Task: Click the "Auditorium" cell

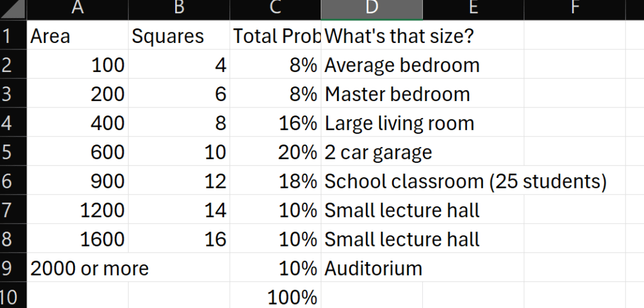Action: [x=373, y=268]
